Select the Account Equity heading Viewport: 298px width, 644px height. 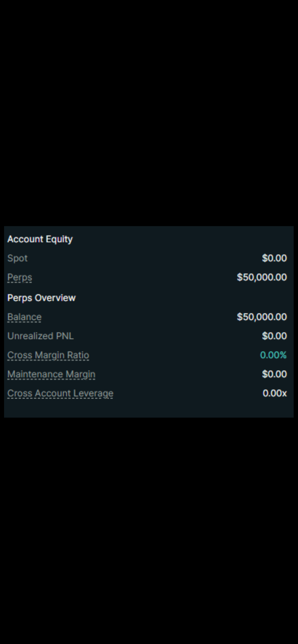tap(40, 239)
